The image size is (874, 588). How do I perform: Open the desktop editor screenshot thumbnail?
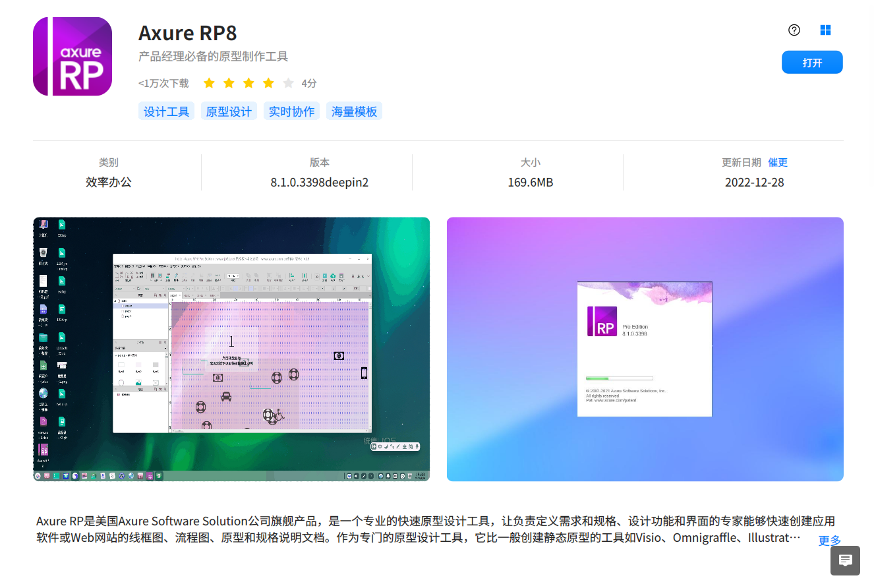[x=231, y=349]
